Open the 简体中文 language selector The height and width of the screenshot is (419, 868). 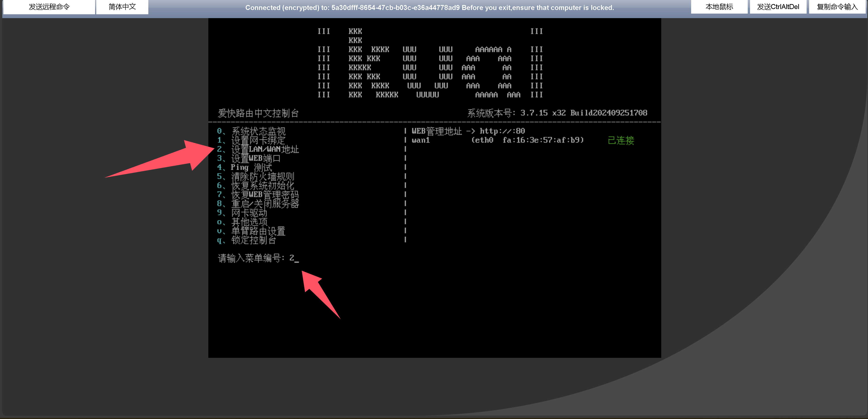122,7
